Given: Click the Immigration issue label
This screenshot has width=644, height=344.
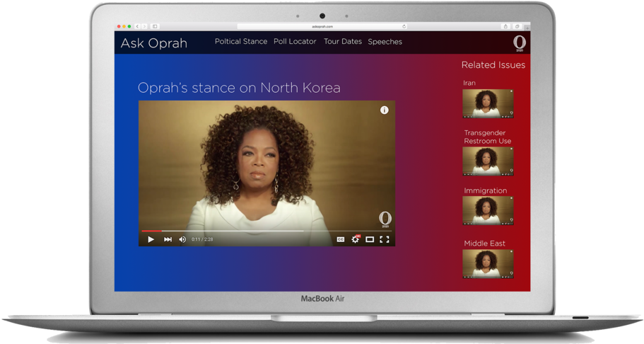Looking at the screenshot, I should pyautogui.click(x=486, y=190).
